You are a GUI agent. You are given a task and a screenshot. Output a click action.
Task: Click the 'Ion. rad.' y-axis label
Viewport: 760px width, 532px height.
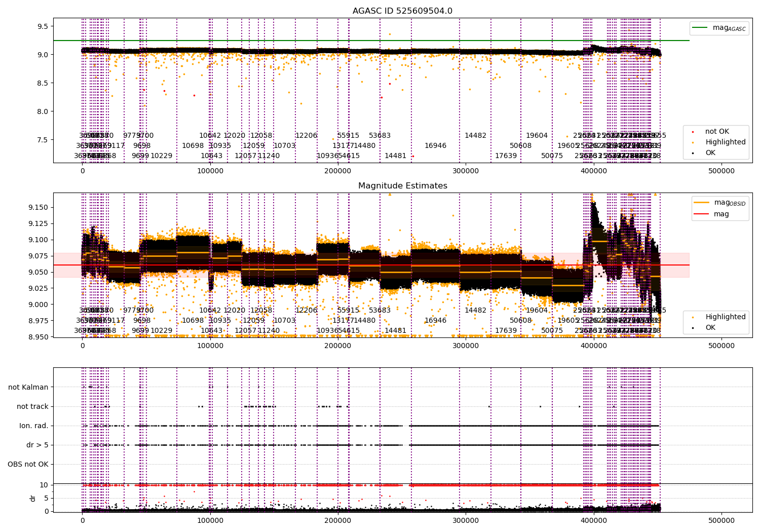[x=34, y=426]
